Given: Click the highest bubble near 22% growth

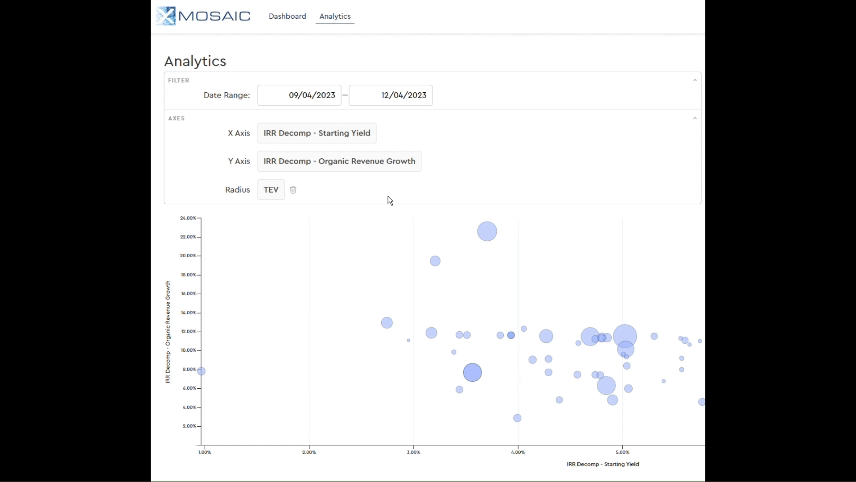Looking at the screenshot, I should point(487,231).
